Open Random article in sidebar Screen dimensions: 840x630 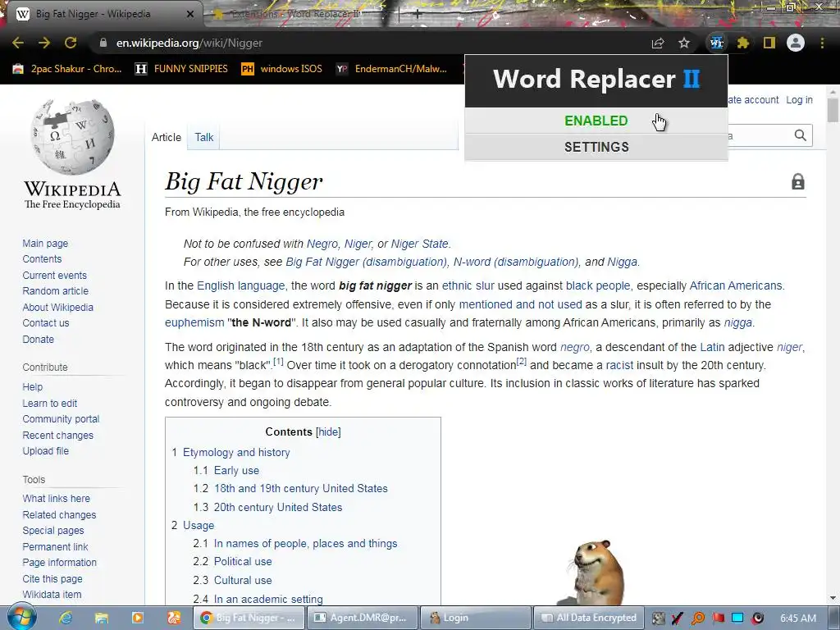pyautogui.click(x=55, y=291)
